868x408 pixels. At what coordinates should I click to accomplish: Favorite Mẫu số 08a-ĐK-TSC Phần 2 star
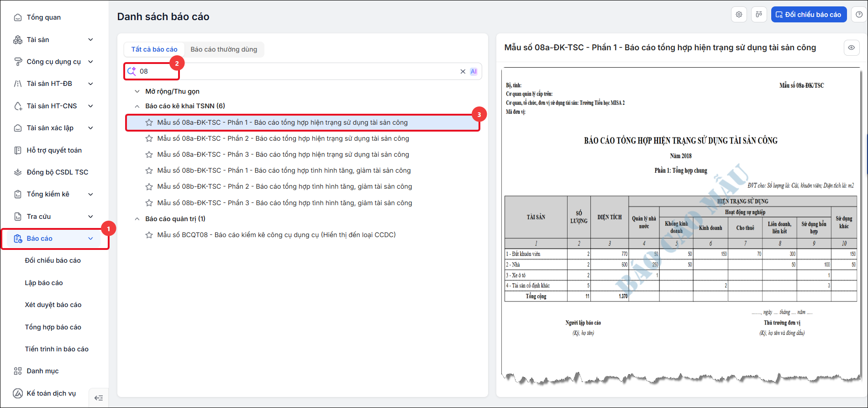pyautogui.click(x=149, y=138)
